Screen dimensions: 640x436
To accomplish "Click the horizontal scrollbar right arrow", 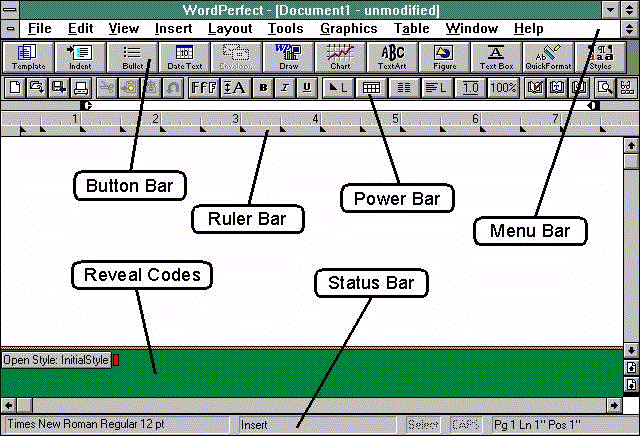I will (614, 405).
